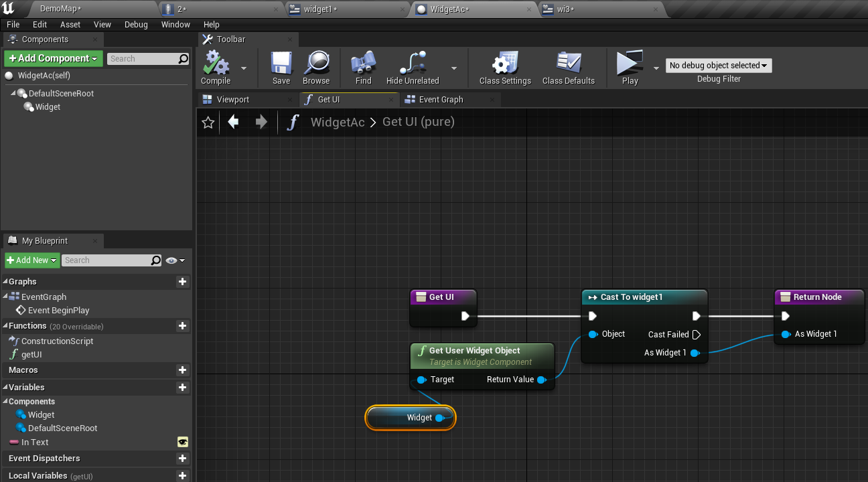The height and width of the screenshot is (482, 868).
Task: Click the bookmark star in graph toolbar
Action: [x=208, y=123]
